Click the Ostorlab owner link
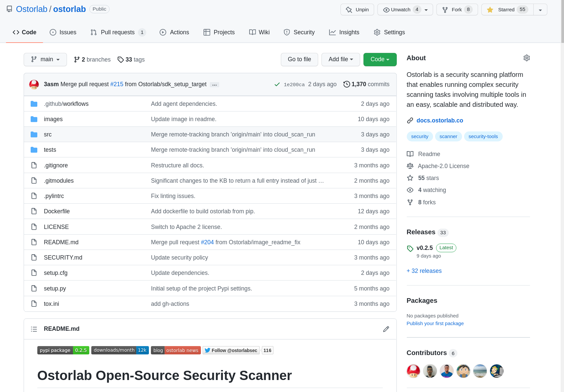Screen dimensions: 564x392 click(x=32, y=9)
